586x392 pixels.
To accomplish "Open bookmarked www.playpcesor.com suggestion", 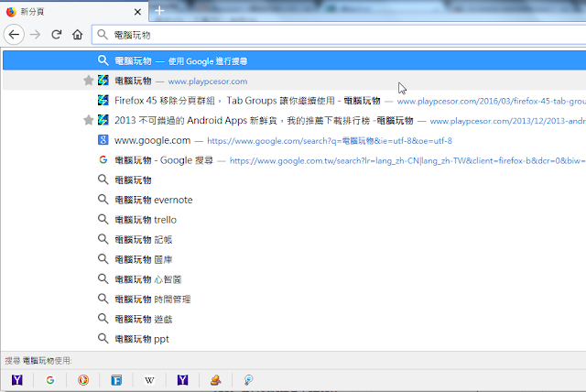I will point(294,81).
